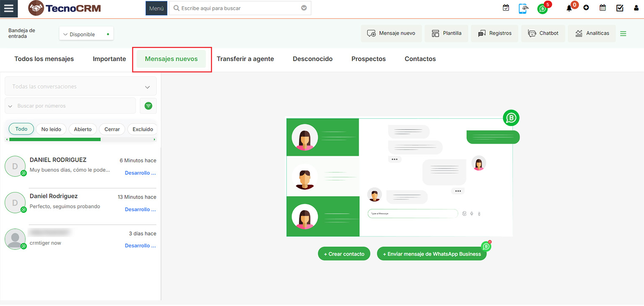This screenshot has height=306, width=644.
Task: Select the 'Abierto' filter chip
Action: pyautogui.click(x=83, y=129)
